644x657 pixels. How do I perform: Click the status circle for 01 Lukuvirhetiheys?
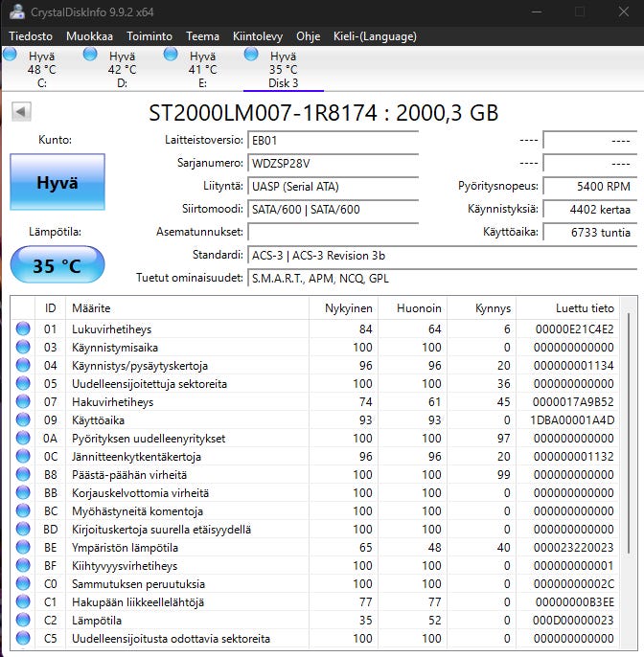[23, 328]
